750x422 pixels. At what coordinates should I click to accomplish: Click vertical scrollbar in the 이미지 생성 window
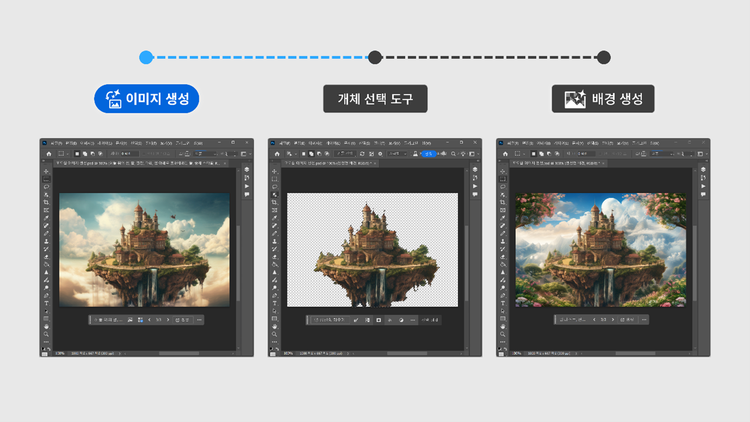coord(238,263)
